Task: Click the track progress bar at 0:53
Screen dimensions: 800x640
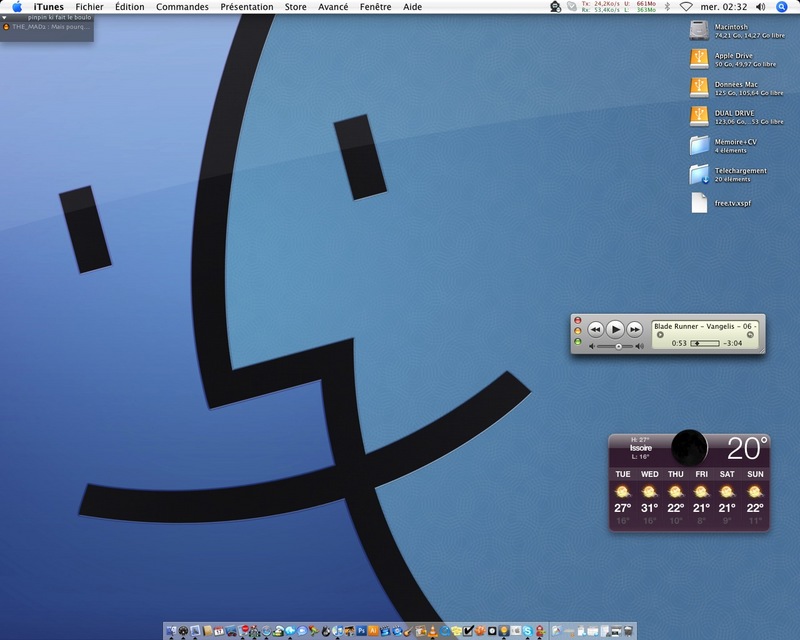Action: tap(705, 343)
